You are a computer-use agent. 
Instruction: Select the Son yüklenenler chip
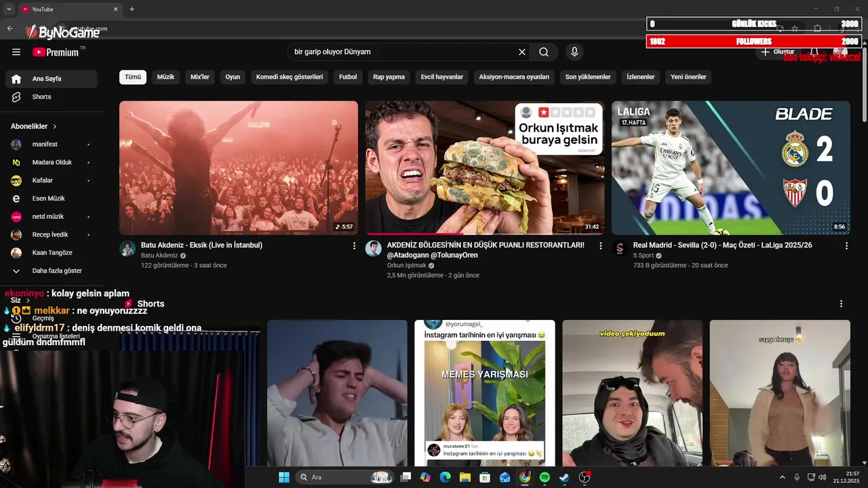(x=588, y=77)
